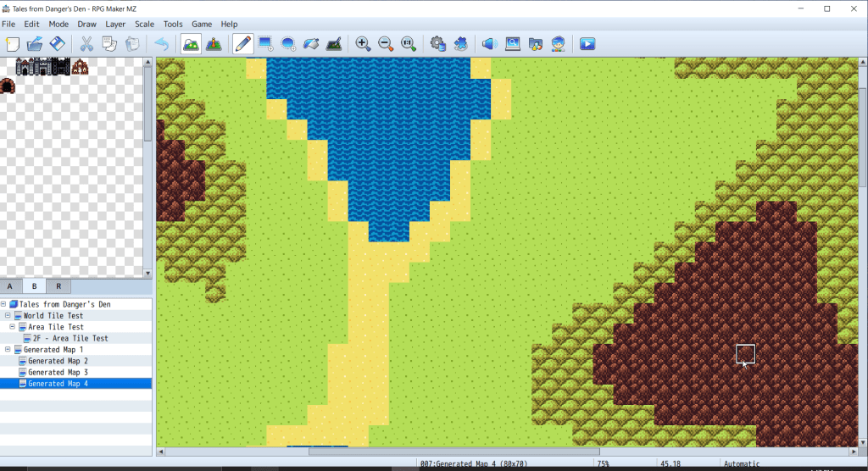868x471 pixels.
Task: Select the Rectangle draw tool
Action: coord(265,43)
